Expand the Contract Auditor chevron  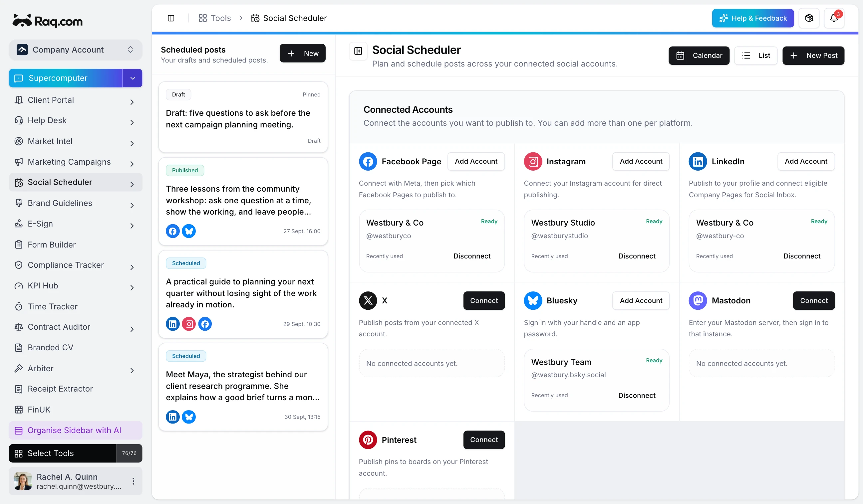(132, 329)
